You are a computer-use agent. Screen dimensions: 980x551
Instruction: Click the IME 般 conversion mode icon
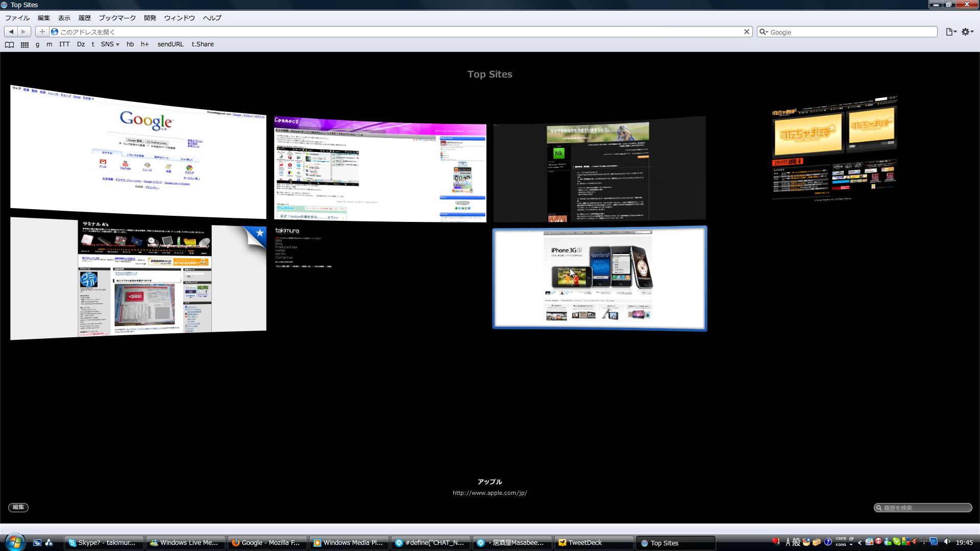coord(796,542)
